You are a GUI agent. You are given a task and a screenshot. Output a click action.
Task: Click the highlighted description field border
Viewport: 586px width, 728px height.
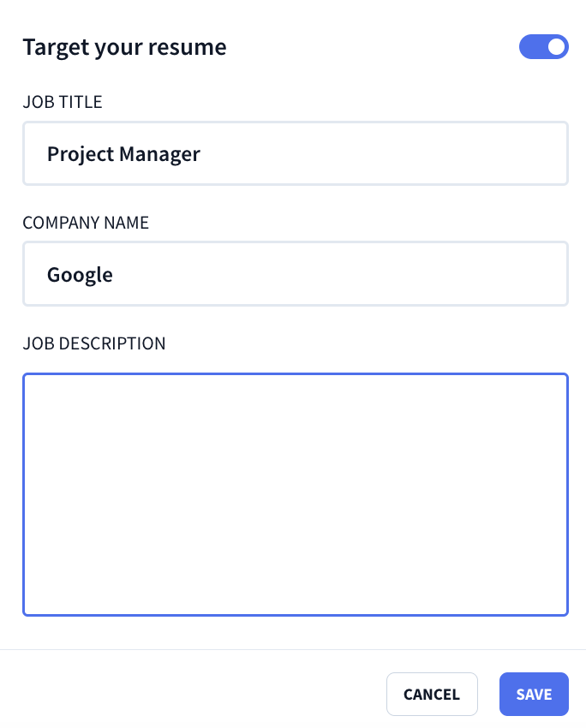pos(296,373)
